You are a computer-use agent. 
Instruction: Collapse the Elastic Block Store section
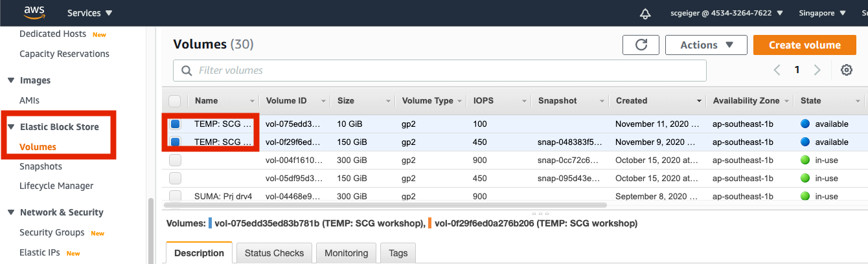[10, 127]
